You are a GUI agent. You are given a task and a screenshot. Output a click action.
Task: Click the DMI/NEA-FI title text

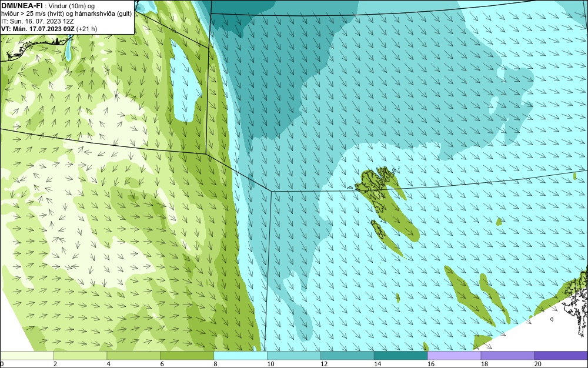point(22,5)
